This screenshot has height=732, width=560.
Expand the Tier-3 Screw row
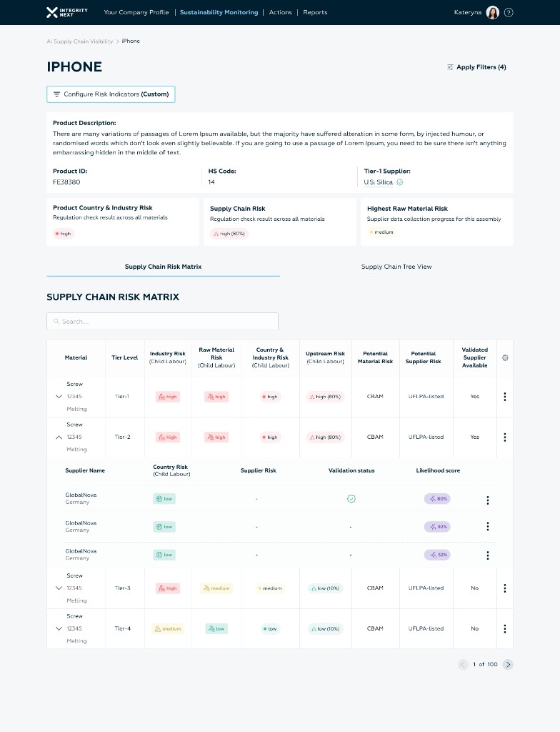(59, 588)
